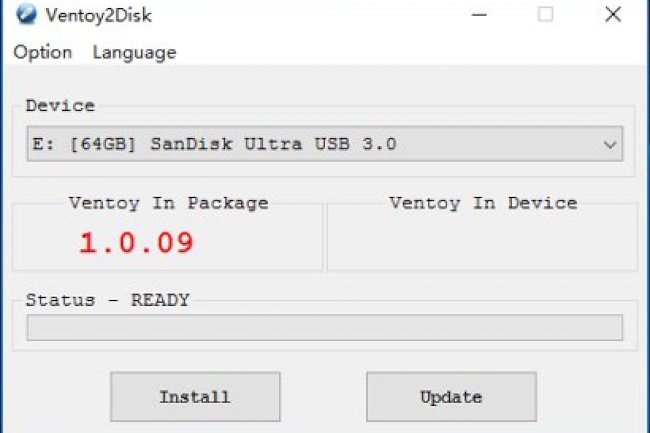Expand the Device dropdown arrow
Image resolution: width=650 pixels, height=433 pixels.
609,144
